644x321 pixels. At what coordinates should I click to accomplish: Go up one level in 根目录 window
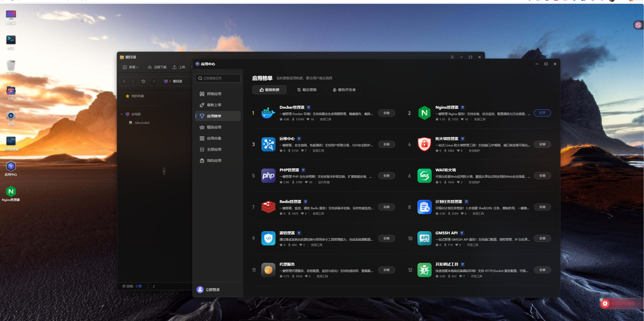[x=154, y=81]
